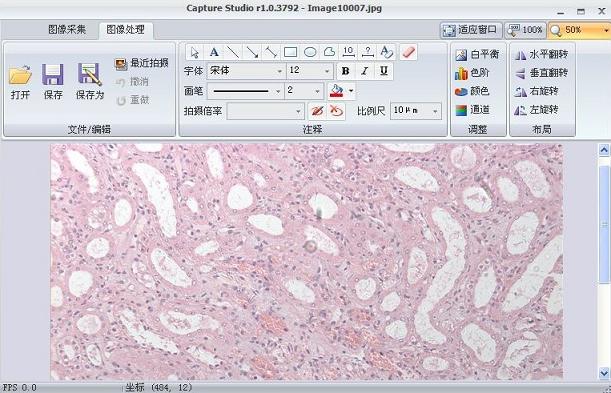Select the text annotation tool
Viewport: 611px width, 393px height.
coord(214,52)
